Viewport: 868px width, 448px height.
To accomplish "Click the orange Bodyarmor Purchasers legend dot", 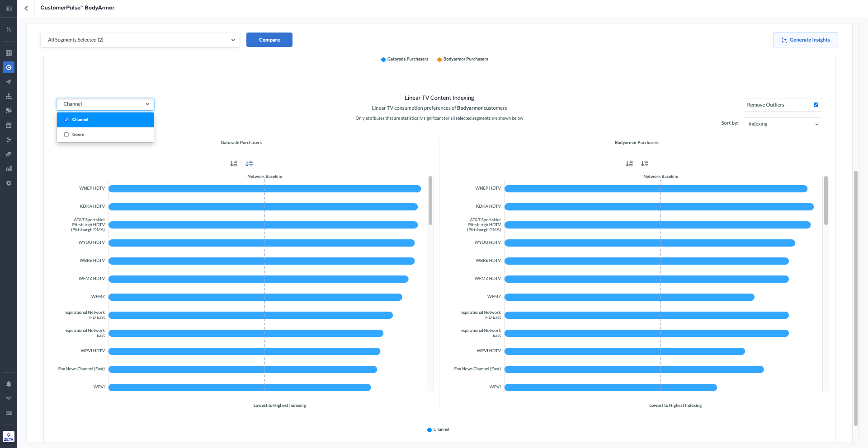I will coord(439,59).
